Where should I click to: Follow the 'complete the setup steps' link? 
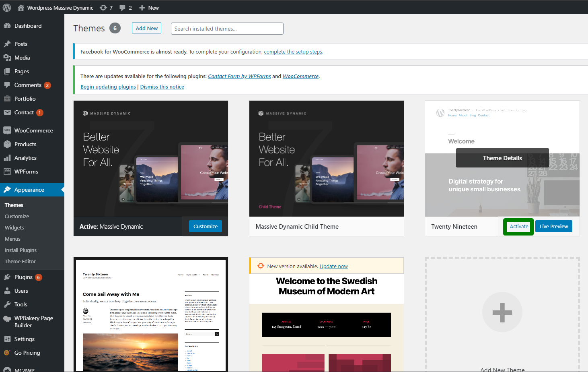point(293,52)
